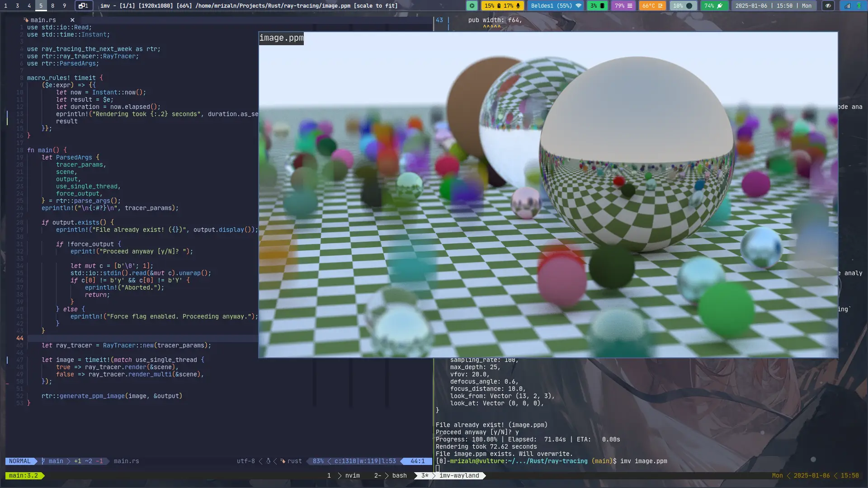Toggle the eye idle-inhibitor icon

point(828,6)
